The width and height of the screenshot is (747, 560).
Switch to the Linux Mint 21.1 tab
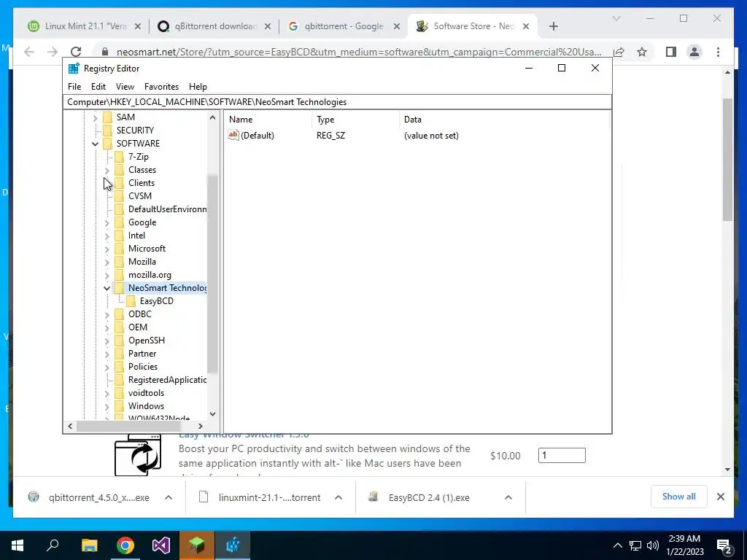pos(85,26)
